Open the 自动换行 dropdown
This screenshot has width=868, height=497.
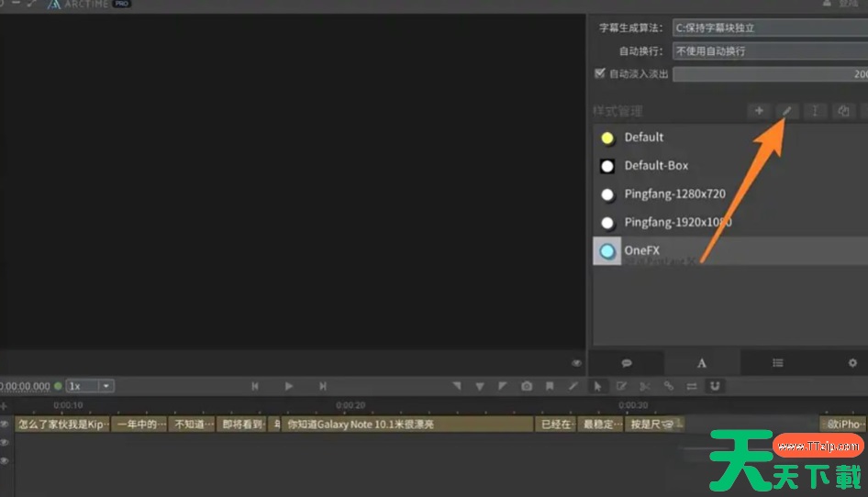pos(769,51)
